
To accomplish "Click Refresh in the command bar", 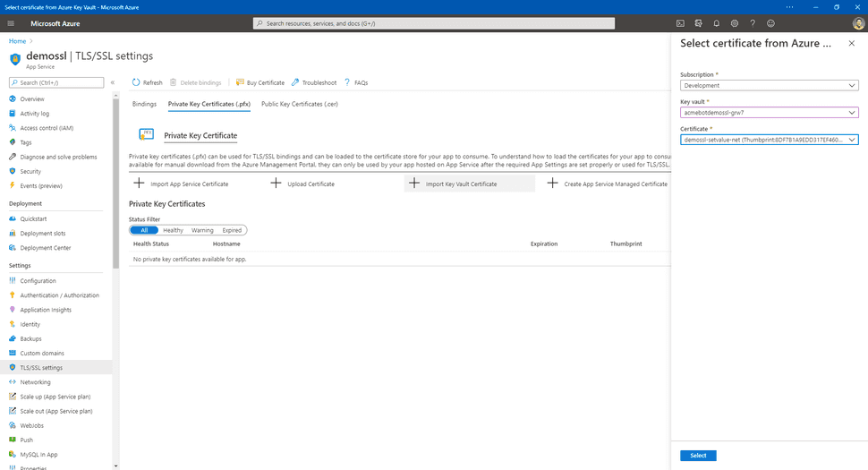I will (x=148, y=82).
